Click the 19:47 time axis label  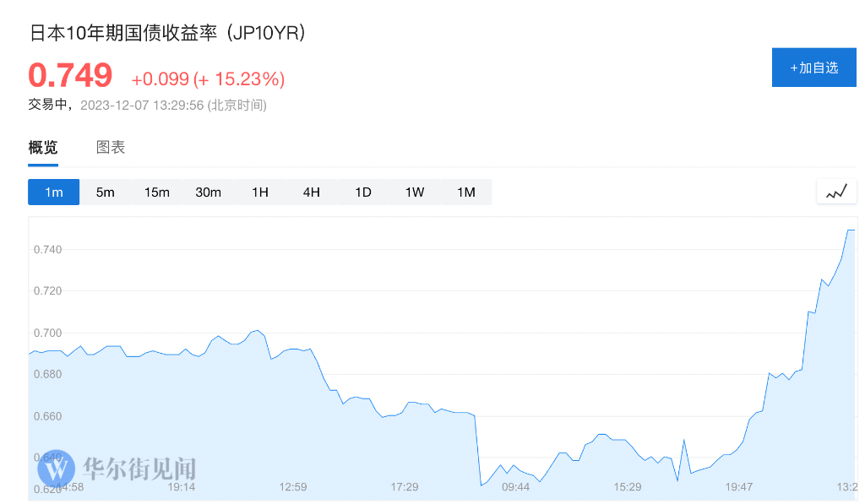click(738, 487)
